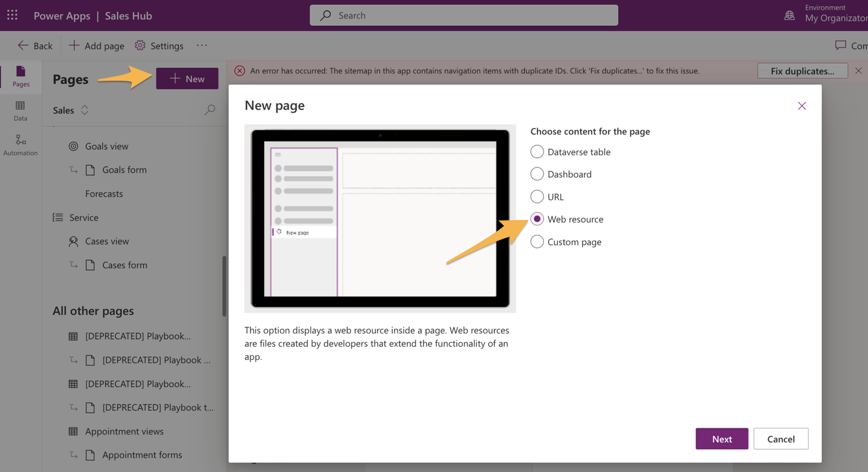
Task: Open the Comments speech bubble icon
Action: 840,46
